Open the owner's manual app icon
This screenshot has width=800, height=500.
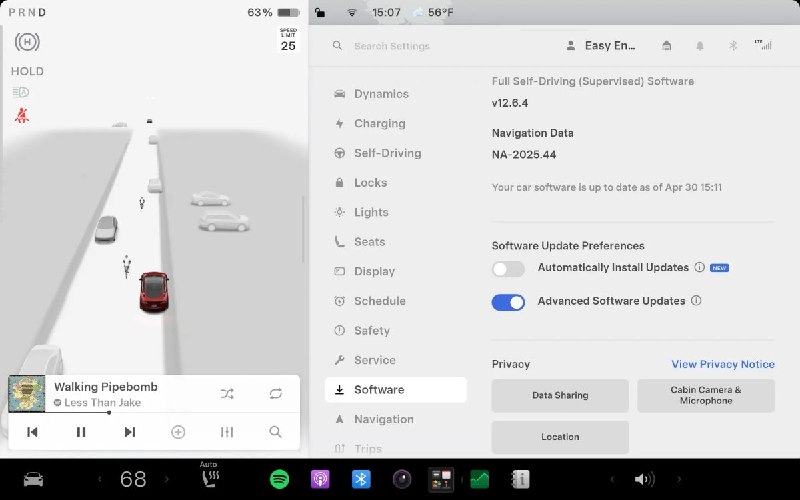(520, 479)
